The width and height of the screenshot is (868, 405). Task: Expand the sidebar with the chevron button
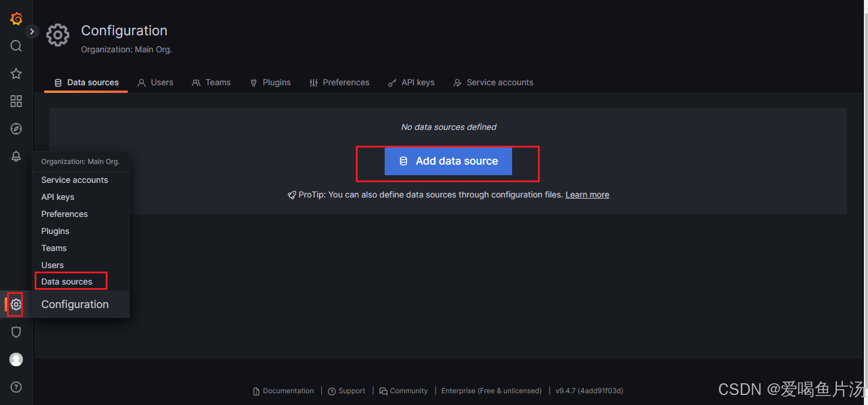32,31
